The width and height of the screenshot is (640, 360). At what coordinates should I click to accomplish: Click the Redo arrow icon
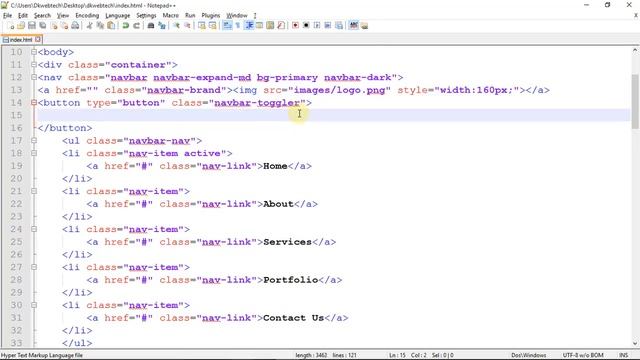pos(137,26)
